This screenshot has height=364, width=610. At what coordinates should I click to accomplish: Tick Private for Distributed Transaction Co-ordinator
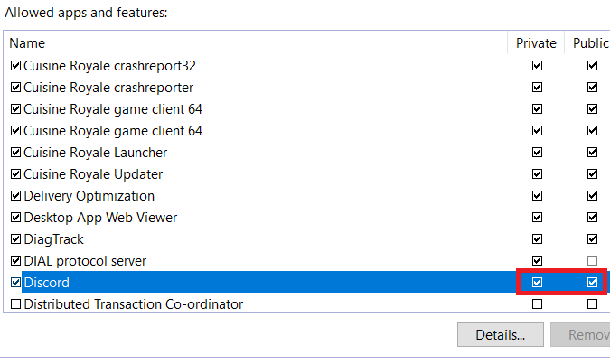pos(538,304)
